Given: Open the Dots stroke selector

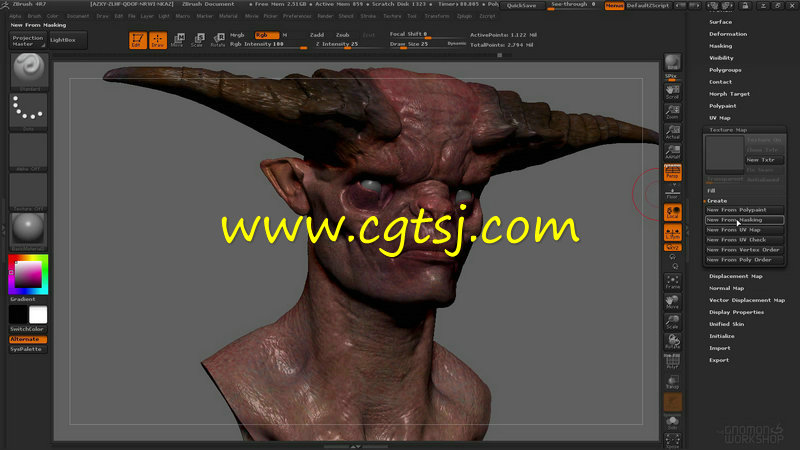Looking at the screenshot, I should (29, 111).
